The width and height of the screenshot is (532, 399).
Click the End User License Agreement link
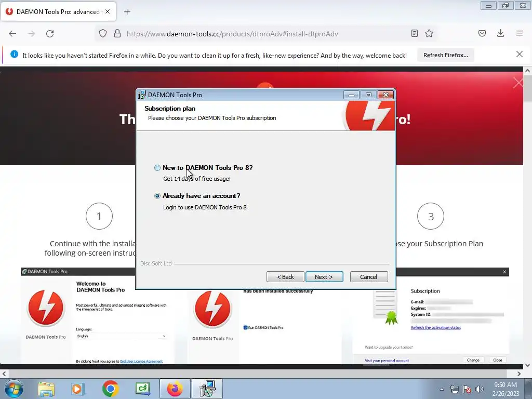coord(141,362)
